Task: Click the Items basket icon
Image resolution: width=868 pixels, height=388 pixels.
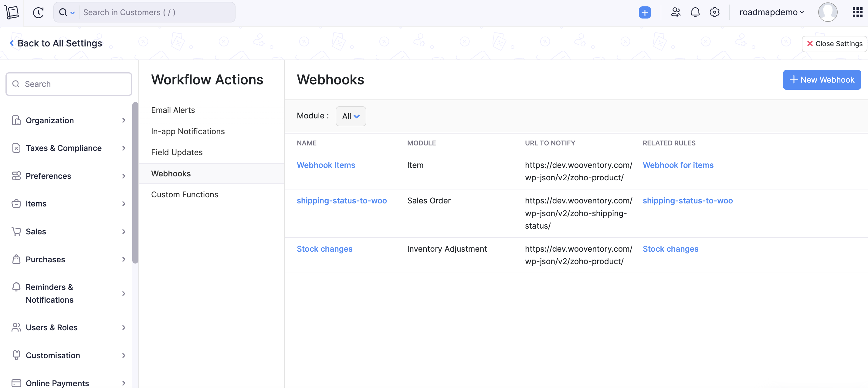Action: click(x=16, y=204)
